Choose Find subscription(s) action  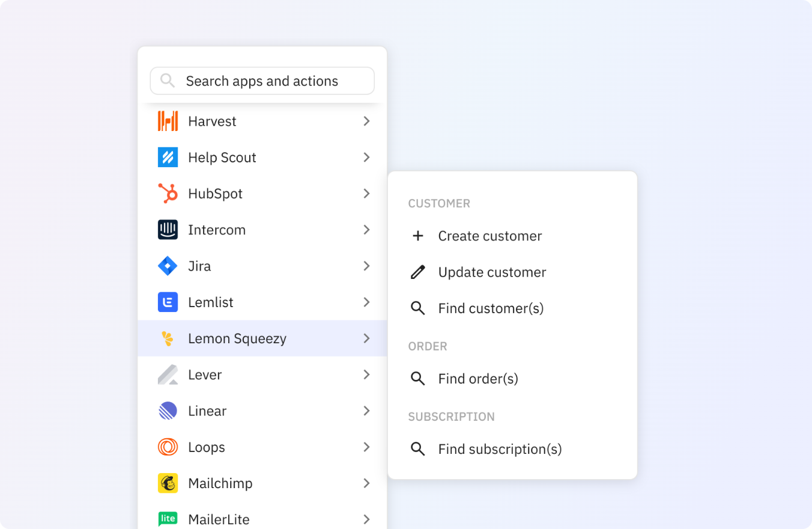[x=512, y=449]
